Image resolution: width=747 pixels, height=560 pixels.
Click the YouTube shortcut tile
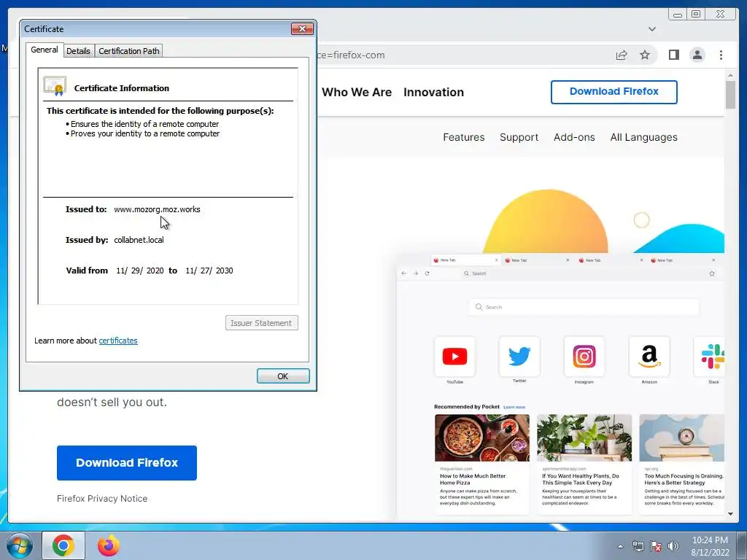454,357
